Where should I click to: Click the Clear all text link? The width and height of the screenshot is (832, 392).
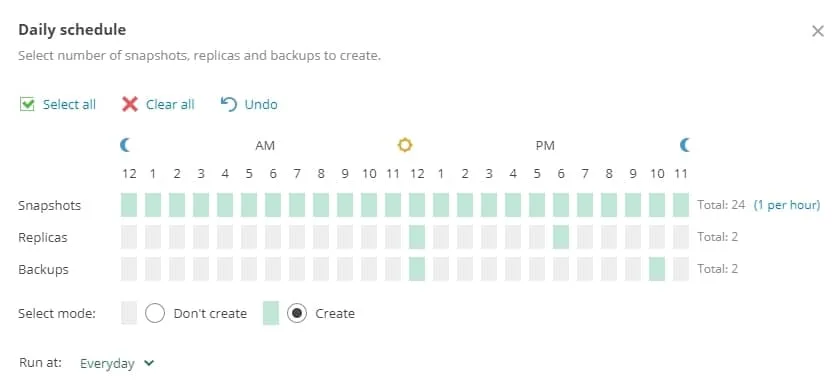click(170, 104)
